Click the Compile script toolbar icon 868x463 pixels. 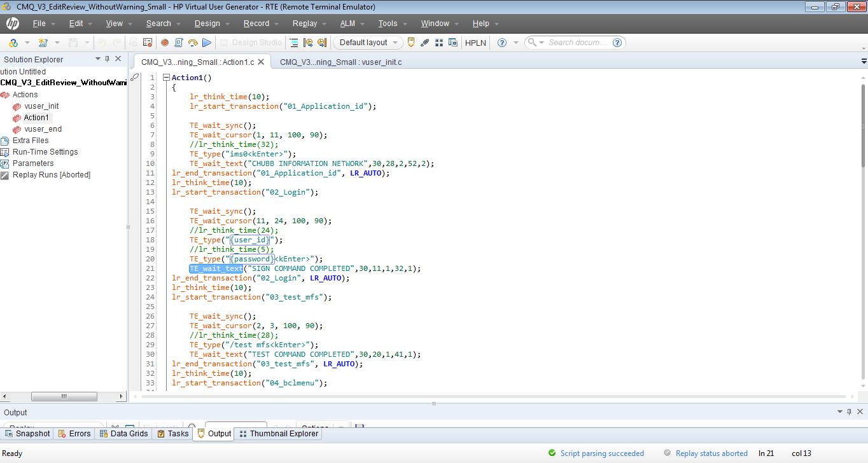[179, 43]
